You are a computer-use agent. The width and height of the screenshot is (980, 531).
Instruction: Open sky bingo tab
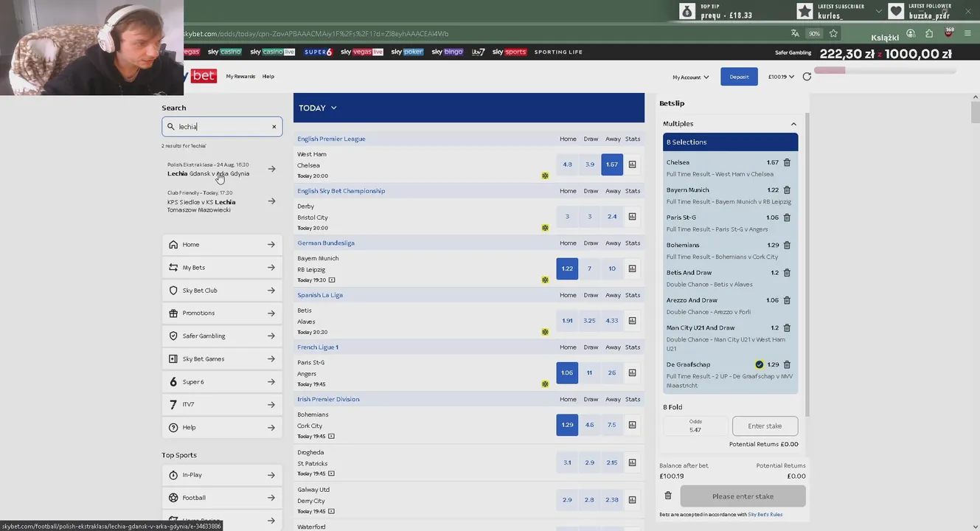[448, 52]
